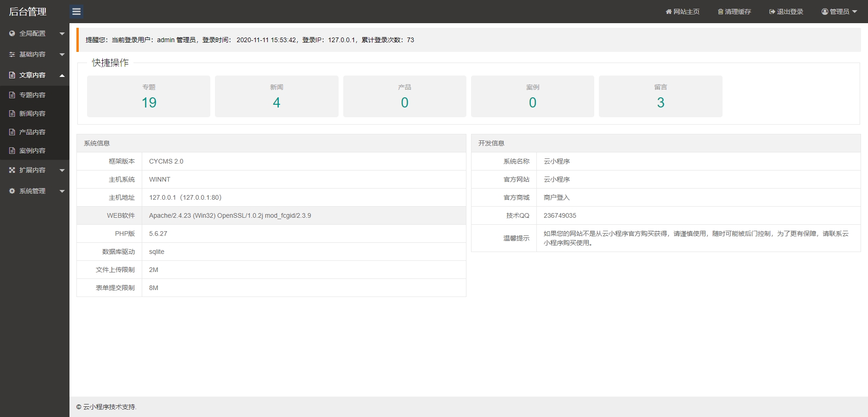Open the 管理员 dropdown caret
This screenshot has height=417, width=868.
click(855, 12)
